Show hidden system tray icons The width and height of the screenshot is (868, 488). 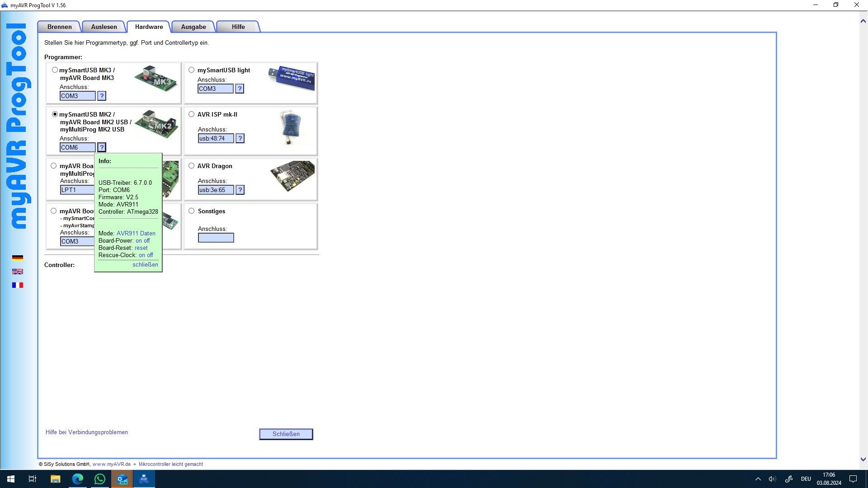tap(758, 479)
